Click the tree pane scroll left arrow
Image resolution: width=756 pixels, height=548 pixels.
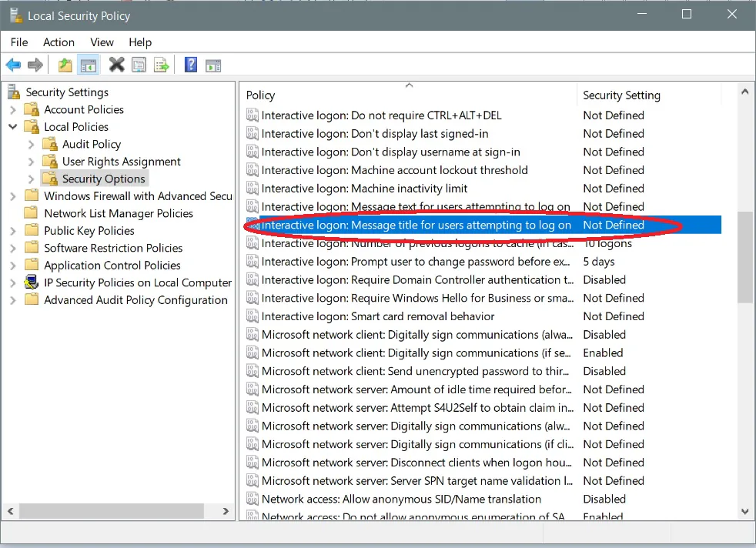point(11,511)
